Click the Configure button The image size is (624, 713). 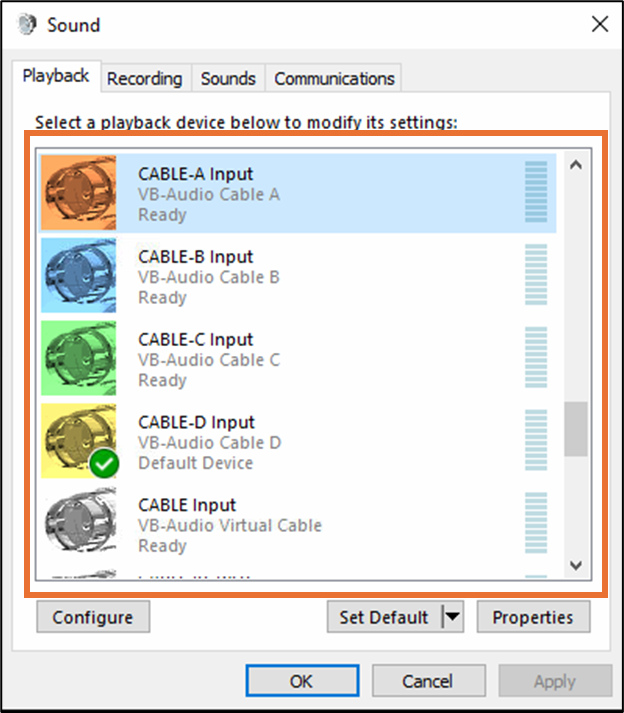tap(93, 617)
